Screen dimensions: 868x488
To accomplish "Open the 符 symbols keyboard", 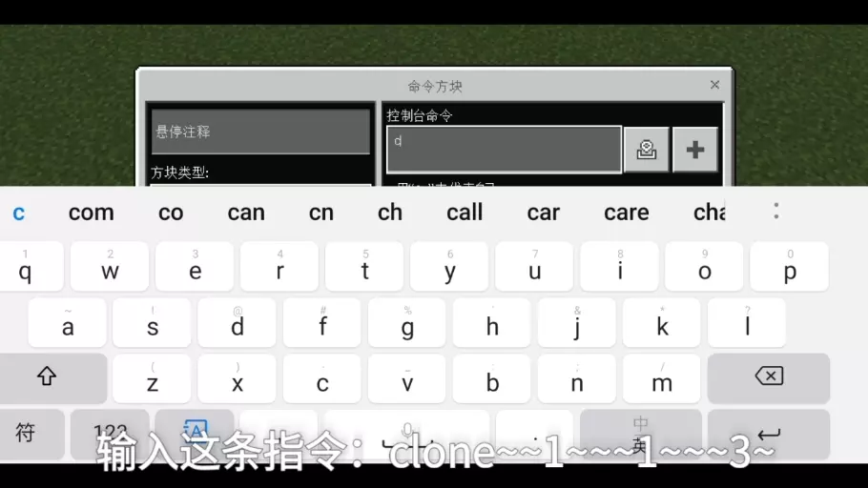I will [x=26, y=435].
